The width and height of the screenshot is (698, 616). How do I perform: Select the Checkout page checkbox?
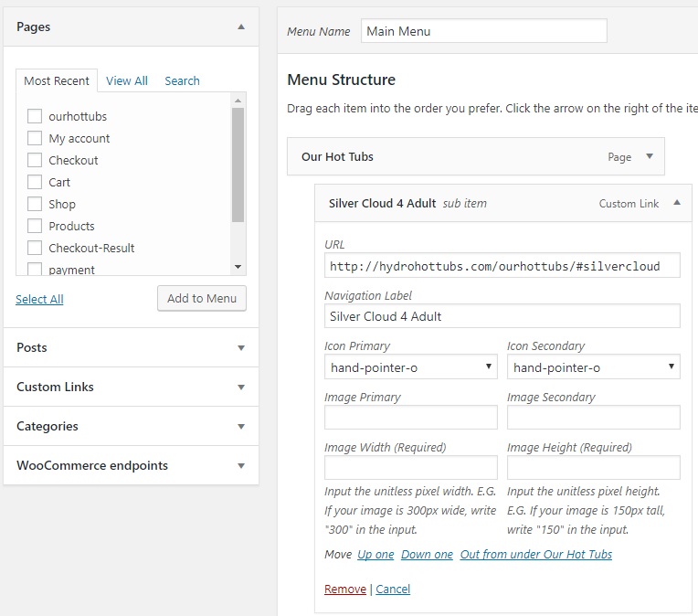click(35, 160)
